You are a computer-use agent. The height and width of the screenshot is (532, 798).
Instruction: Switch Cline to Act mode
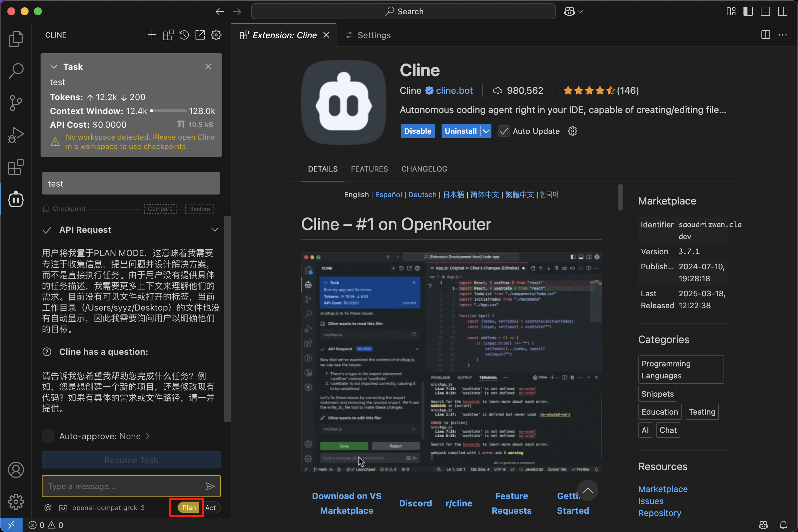(x=210, y=508)
